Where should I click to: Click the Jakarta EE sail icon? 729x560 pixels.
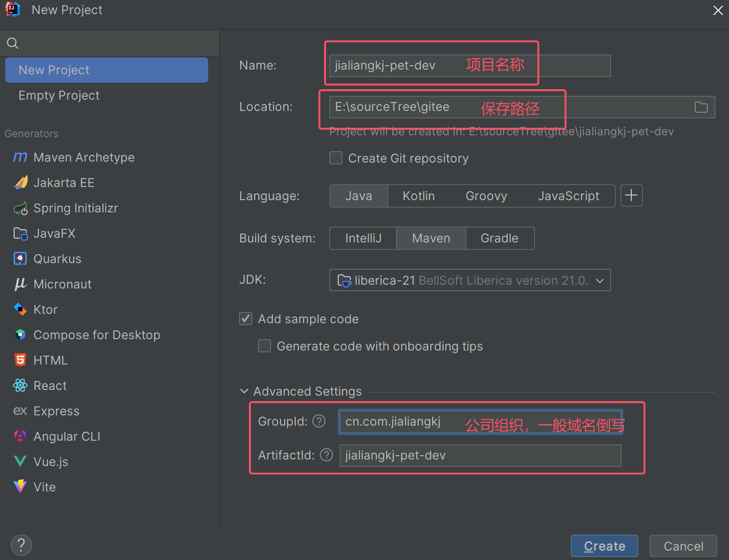[x=21, y=182]
